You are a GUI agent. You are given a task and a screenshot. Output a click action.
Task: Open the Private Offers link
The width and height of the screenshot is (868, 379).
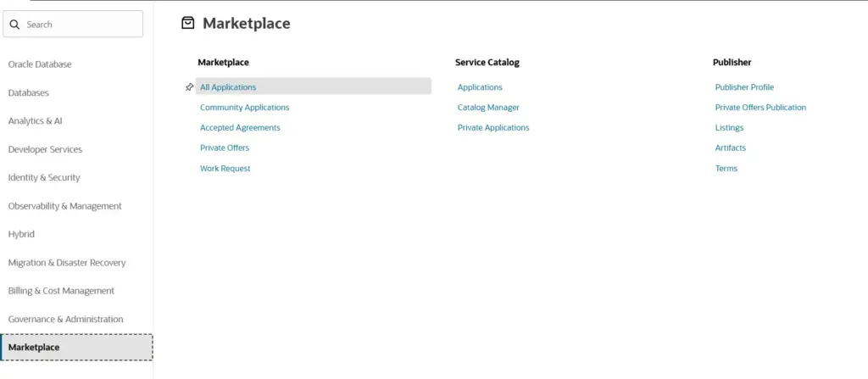coord(225,148)
